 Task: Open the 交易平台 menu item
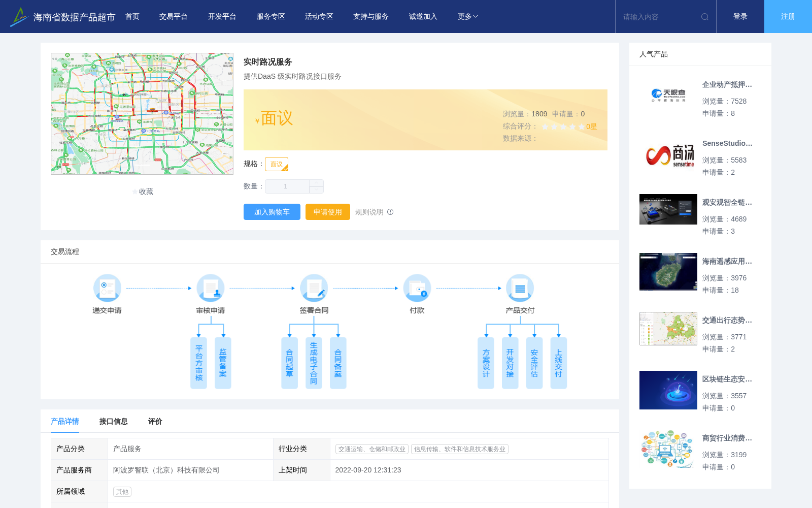click(x=174, y=17)
